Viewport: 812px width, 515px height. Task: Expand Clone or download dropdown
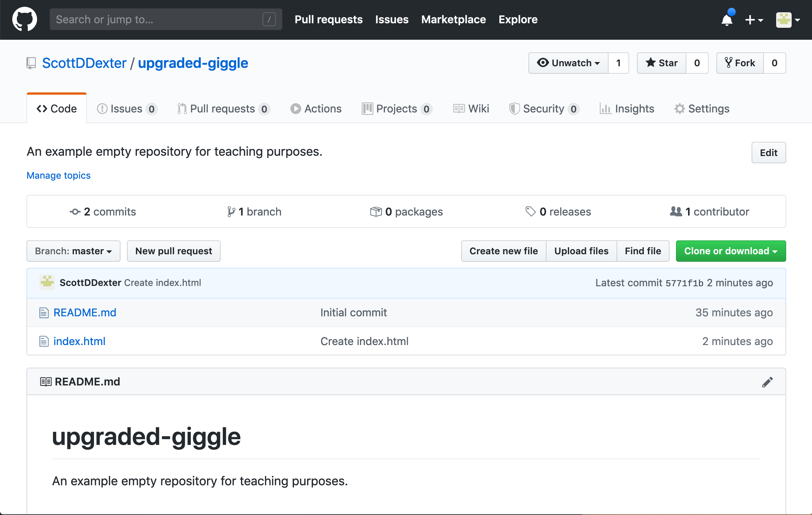[731, 251]
